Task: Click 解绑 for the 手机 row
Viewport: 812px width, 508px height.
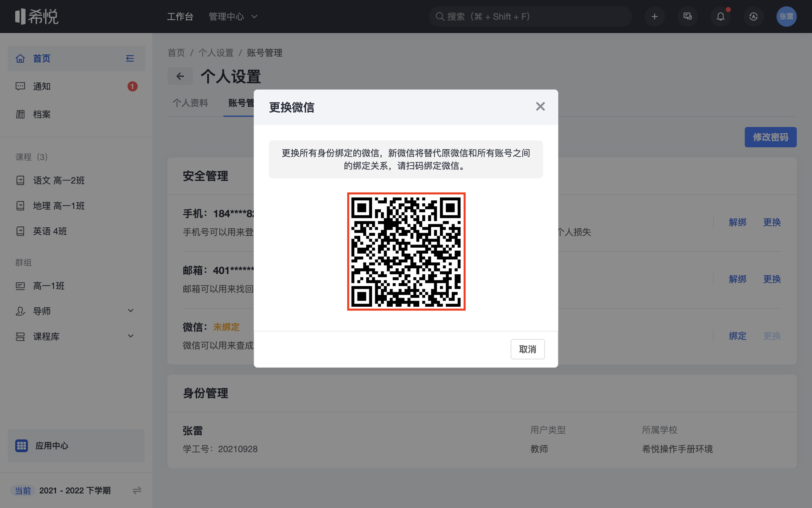Action: [737, 222]
